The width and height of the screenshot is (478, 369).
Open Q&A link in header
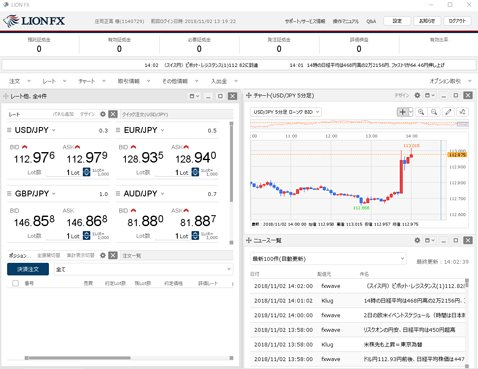tap(371, 21)
